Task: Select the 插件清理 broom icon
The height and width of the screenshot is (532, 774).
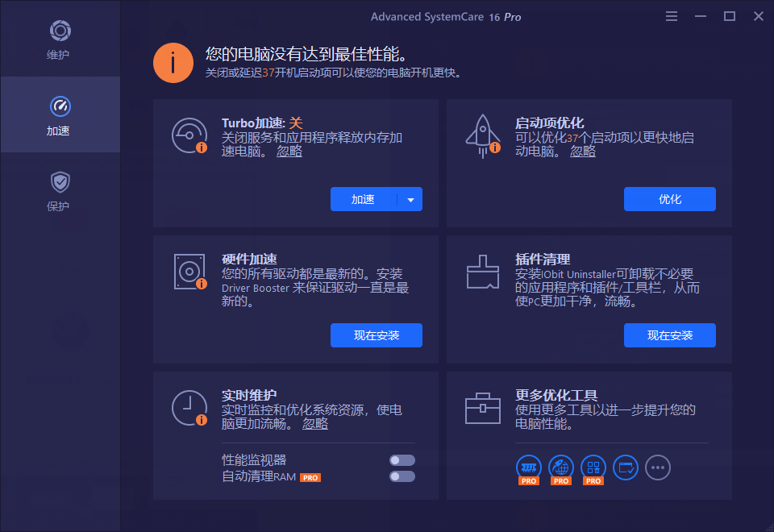Action: (485, 272)
